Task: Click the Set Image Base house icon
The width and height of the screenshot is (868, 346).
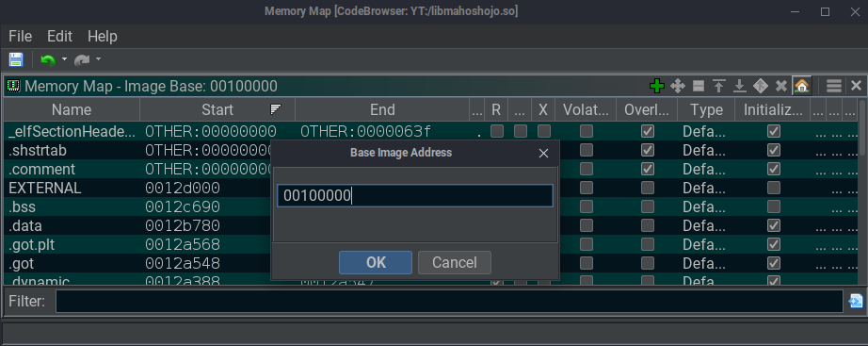Action: pos(801,86)
